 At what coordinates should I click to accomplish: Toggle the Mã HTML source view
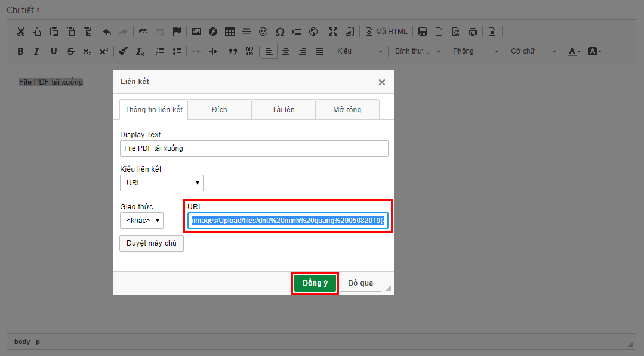coord(386,32)
